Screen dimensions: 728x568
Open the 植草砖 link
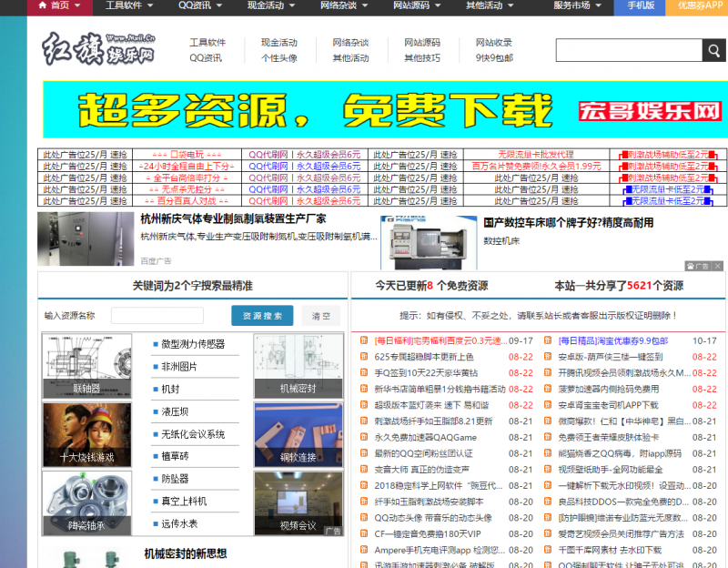pyautogui.click(x=175, y=456)
